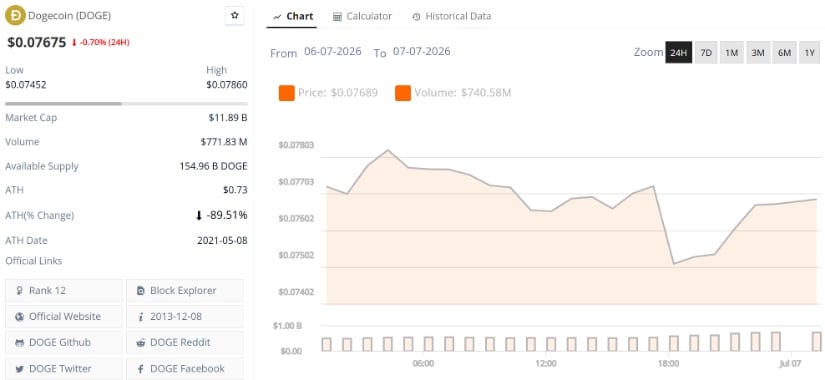
Task: Visit the Official Website link
Action: [64, 317]
